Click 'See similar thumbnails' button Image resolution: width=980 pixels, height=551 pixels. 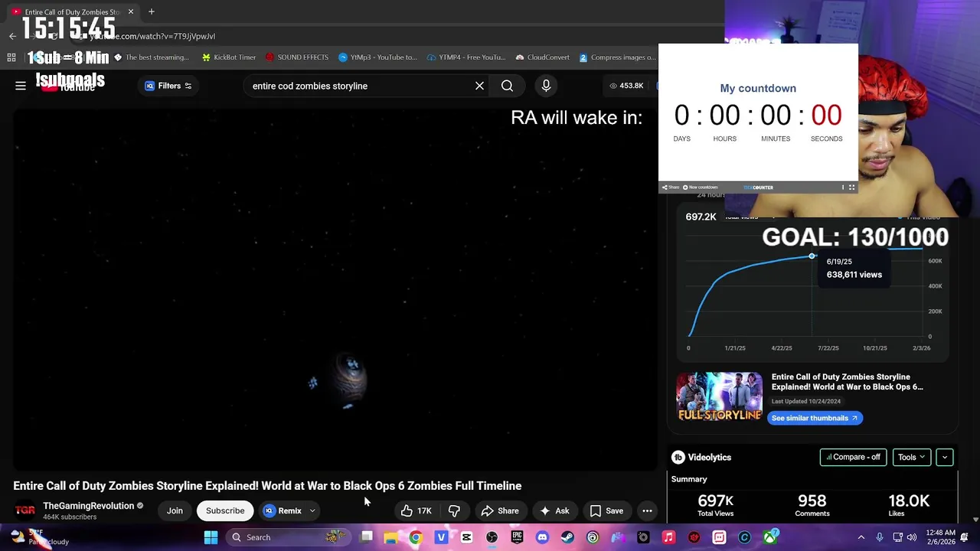(x=815, y=418)
